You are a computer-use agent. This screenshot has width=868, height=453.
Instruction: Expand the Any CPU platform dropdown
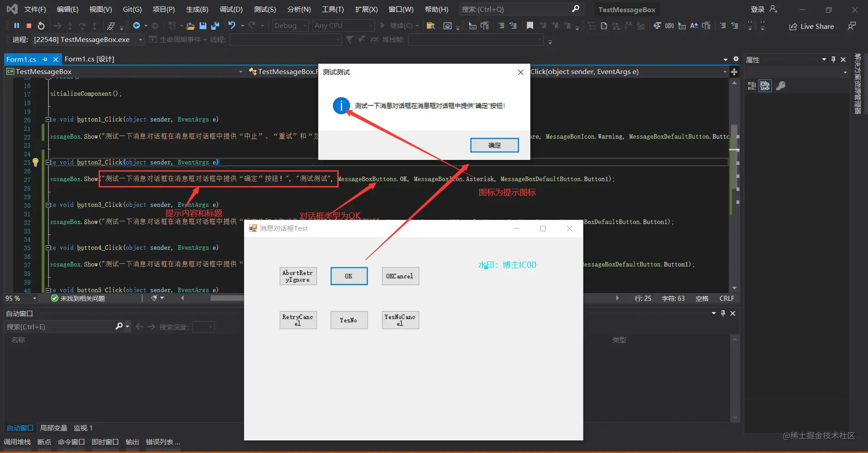click(x=344, y=26)
